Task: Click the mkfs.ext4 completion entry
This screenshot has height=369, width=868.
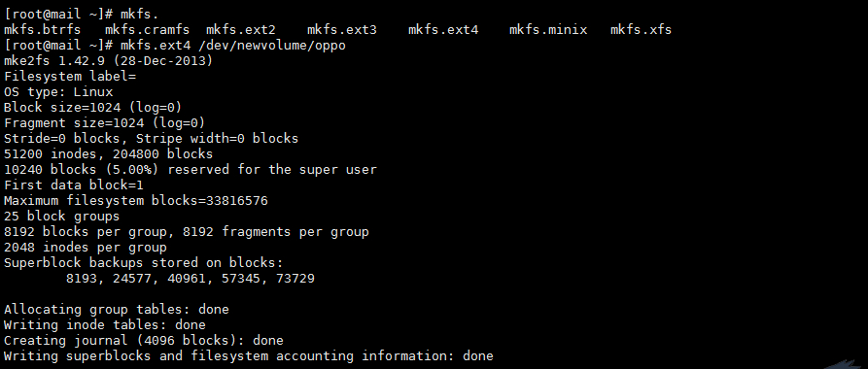Action: (x=443, y=30)
